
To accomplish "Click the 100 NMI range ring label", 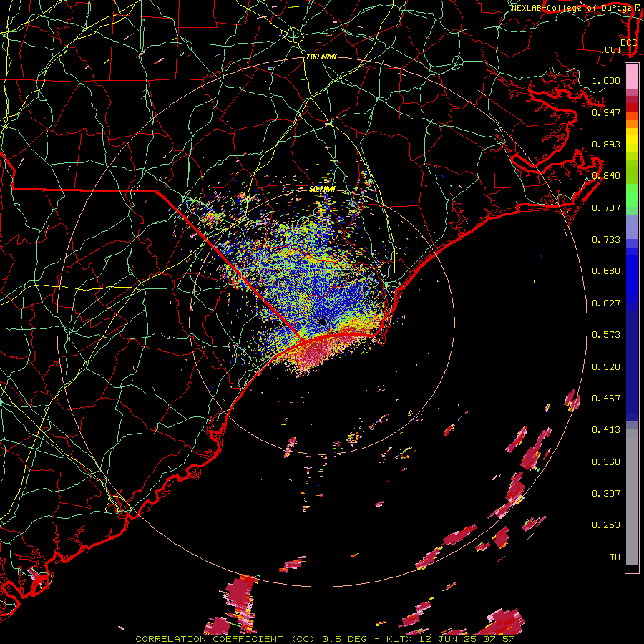I will 321,57.
